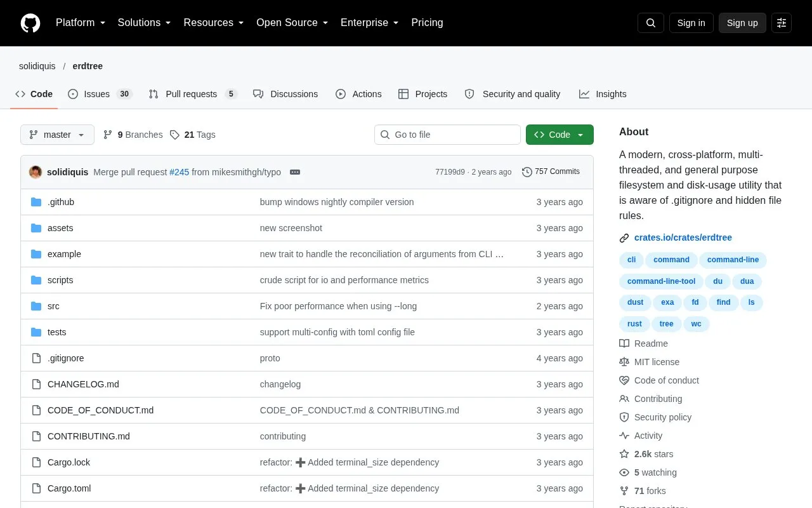Viewport: 812px width, 508px height.
Task: Click the scale icon next to MIT license
Action: [x=624, y=362]
